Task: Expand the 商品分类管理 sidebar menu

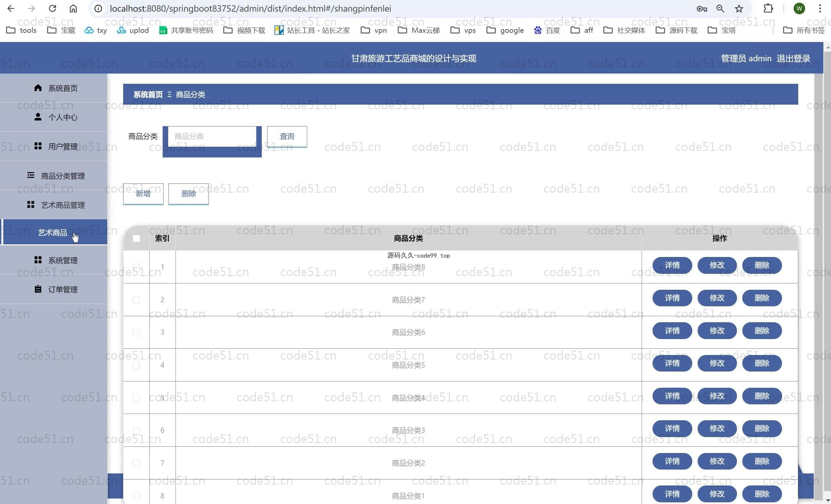Action: tap(54, 176)
